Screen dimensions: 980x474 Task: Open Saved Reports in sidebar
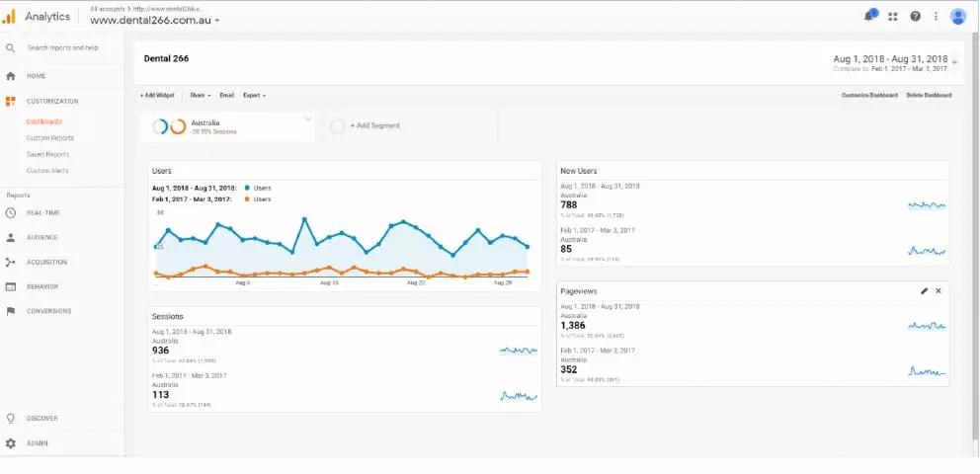click(47, 154)
